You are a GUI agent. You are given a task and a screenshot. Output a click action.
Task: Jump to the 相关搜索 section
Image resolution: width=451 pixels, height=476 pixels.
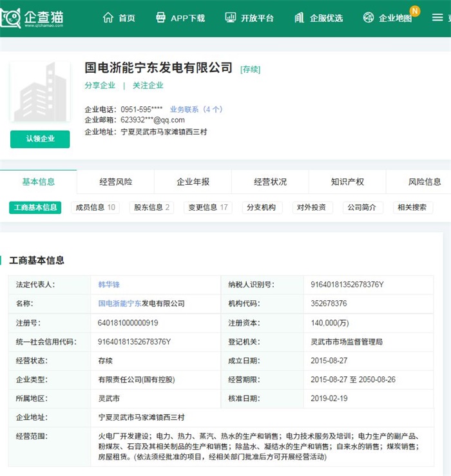(x=412, y=207)
